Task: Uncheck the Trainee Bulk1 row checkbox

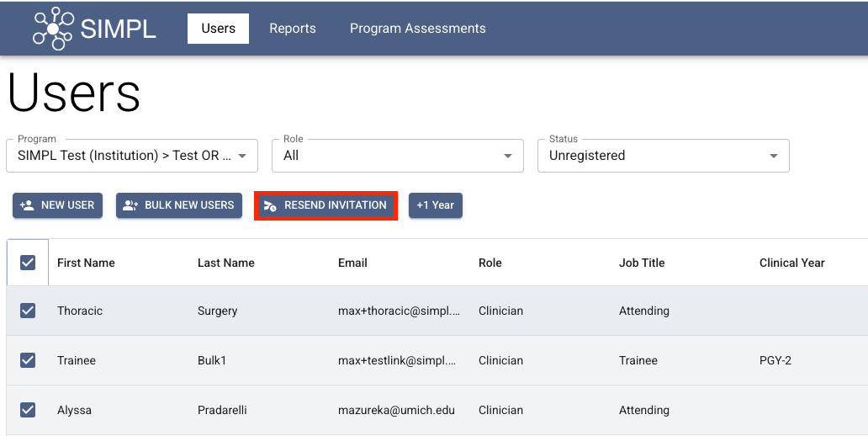Action: click(x=28, y=360)
